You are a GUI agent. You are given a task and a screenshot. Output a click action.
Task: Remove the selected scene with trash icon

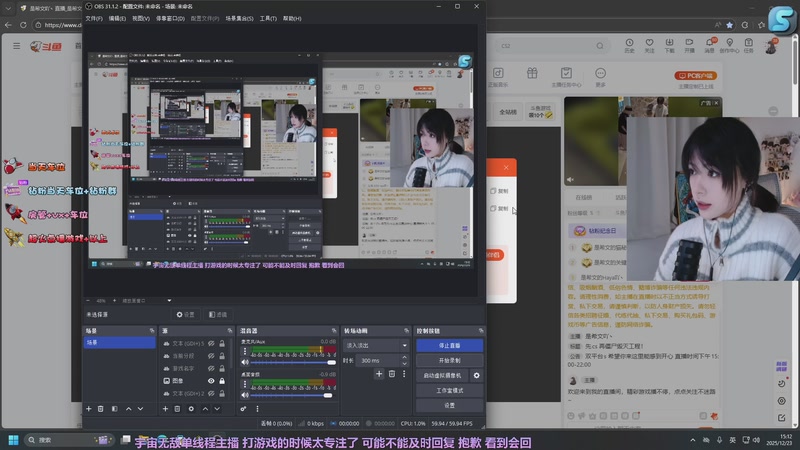coord(101,409)
